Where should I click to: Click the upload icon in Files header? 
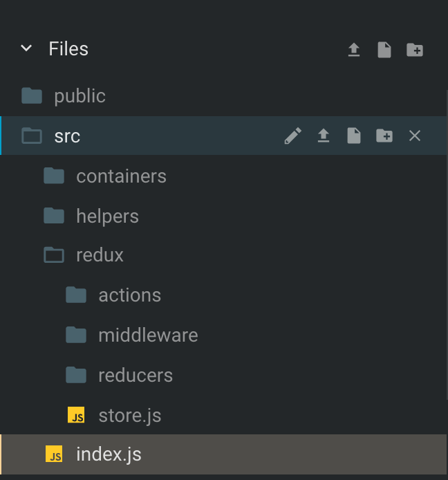point(354,50)
